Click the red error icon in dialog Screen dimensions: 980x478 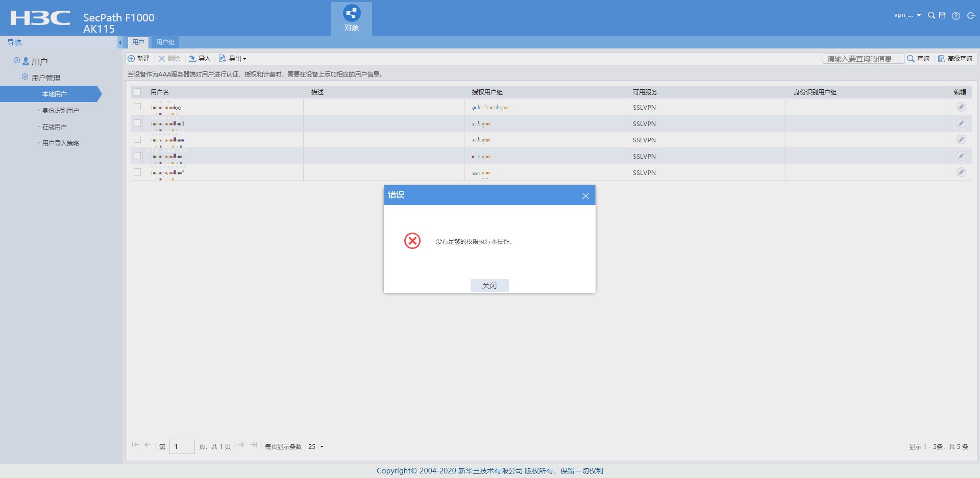[412, 241]
